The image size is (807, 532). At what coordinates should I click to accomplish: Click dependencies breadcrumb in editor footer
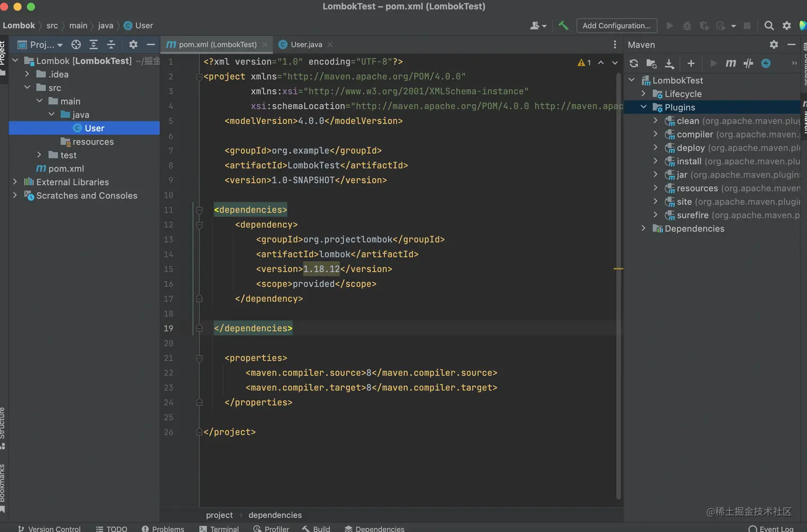pyautogui.click(x=275, y=515)
